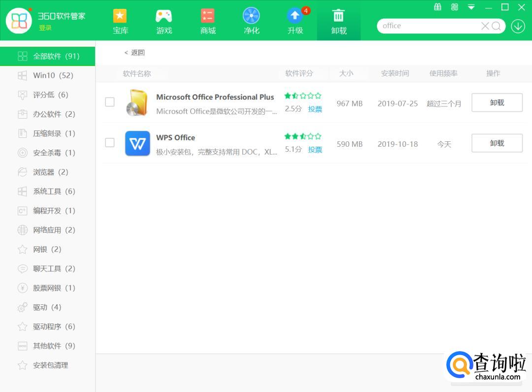The width and height of the screenshot is (532, 392).
Task: Open the title bar dropdown menu arrow
Action: click(x=471, y=7)
